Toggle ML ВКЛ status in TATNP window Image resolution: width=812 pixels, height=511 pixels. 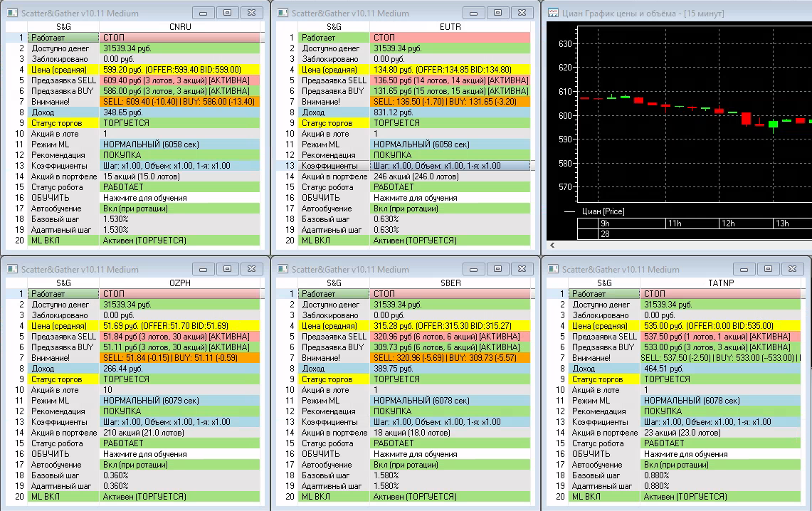[720, 497]
